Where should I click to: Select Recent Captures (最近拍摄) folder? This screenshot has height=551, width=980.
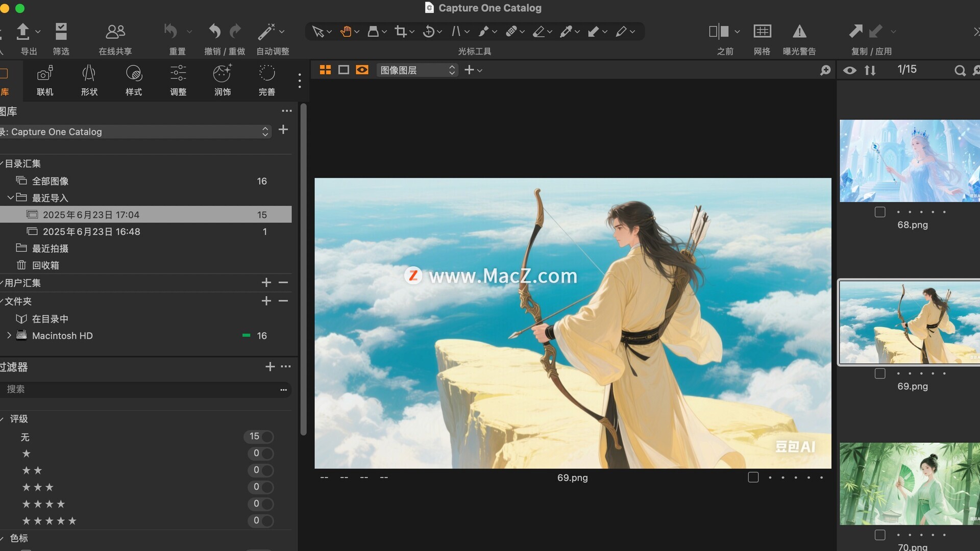coord(146,248)
